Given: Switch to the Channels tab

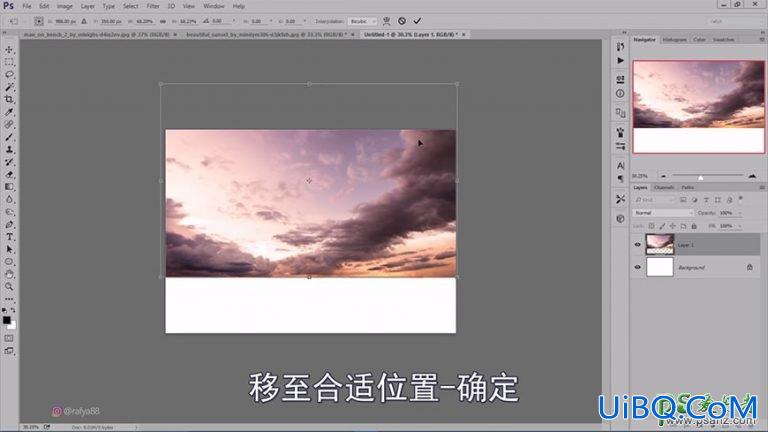Looking at the screenshot, I should pyautogui.click(x=664, y=188).
